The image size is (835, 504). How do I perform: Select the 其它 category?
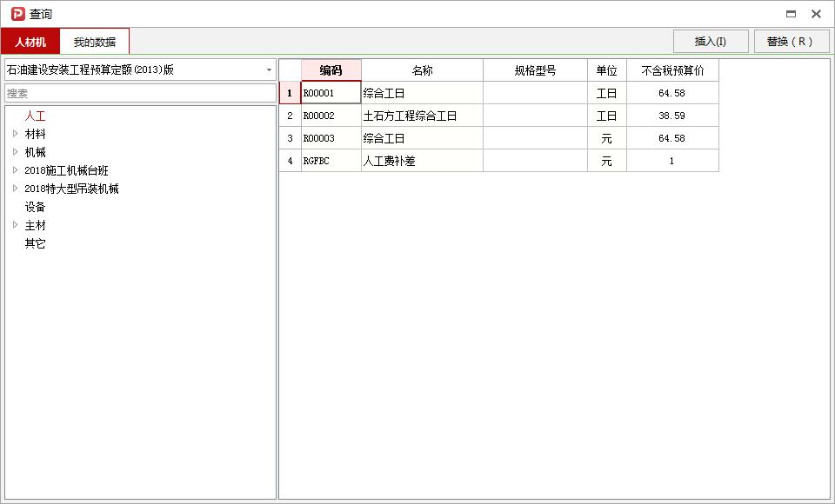click(x=33, y=243)
